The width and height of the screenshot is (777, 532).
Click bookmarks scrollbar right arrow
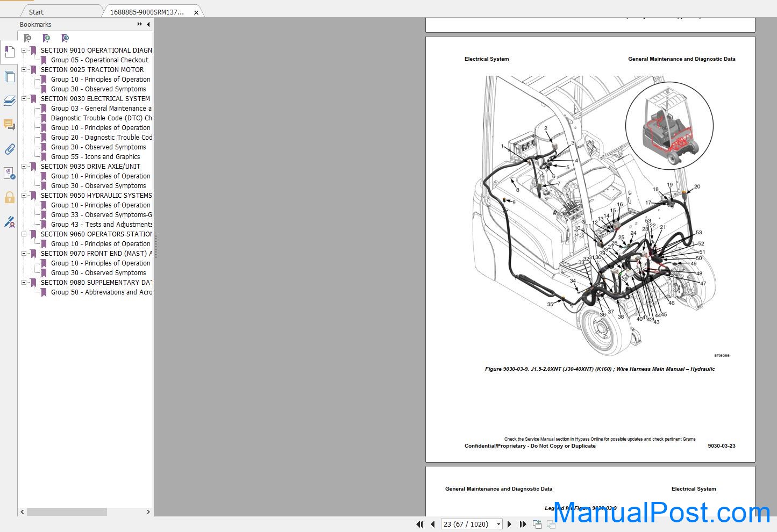(148, 512)
